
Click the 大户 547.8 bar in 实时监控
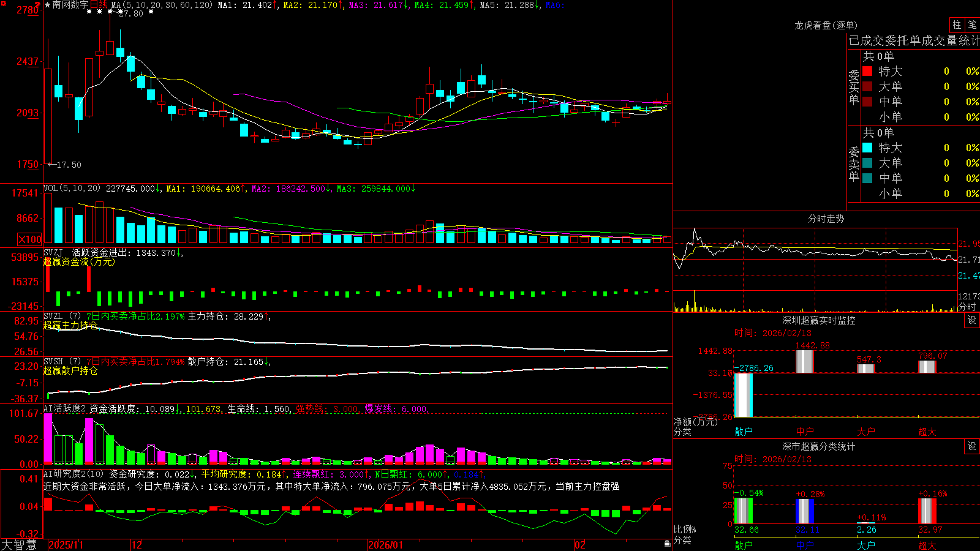866,369
